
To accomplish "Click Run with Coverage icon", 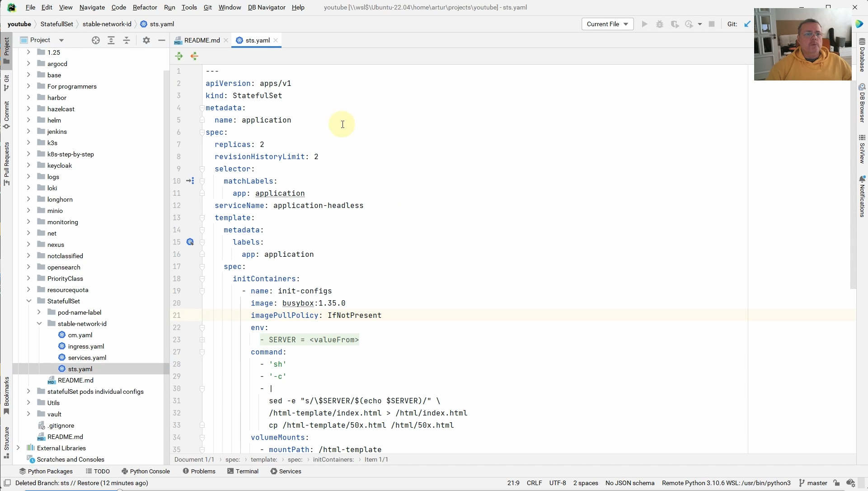I will click(x=675, y=24).
